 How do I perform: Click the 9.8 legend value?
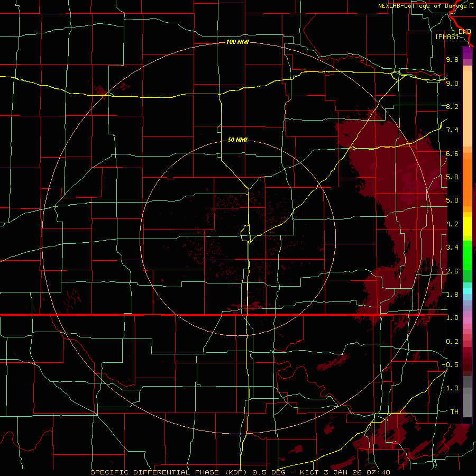pyautogui.click(x=452, y=59)
